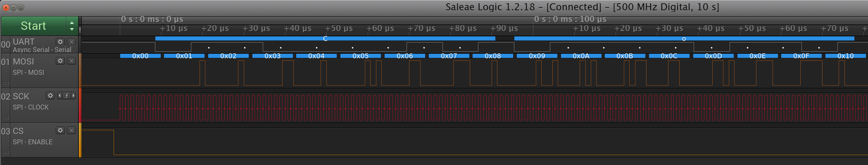Select the decoded 'o' UART frame
The image size is (868, 165).
[x=684, y=38]
